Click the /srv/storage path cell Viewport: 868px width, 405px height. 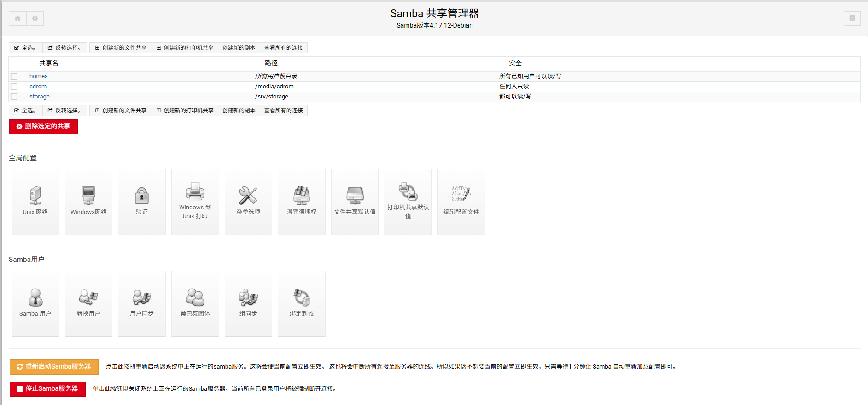click(x=272, y=97)
